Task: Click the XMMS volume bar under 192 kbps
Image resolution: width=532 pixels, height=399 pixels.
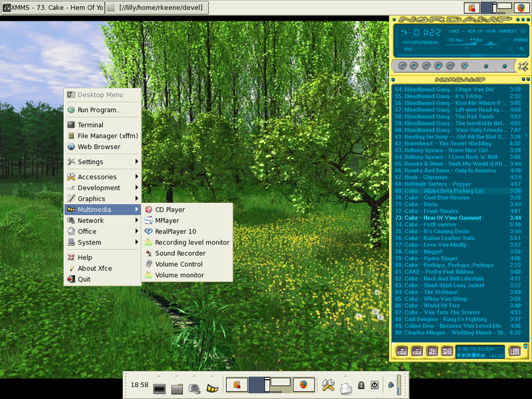Action: pos(461,45)
